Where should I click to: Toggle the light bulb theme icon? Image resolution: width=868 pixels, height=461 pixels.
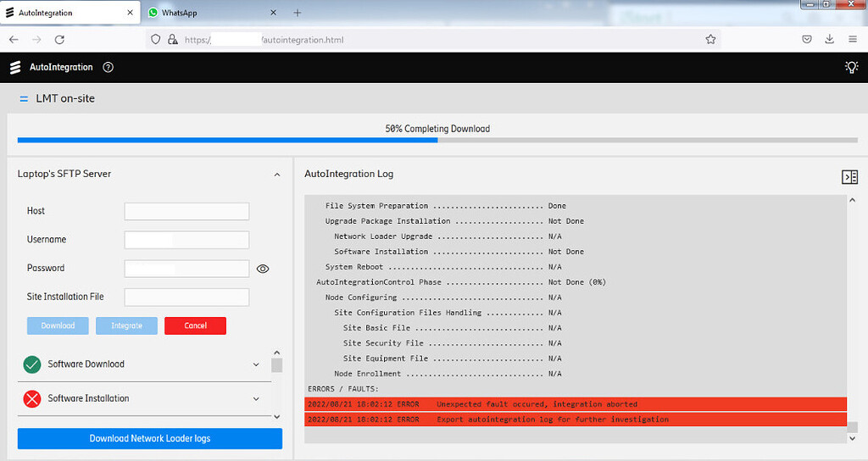click(x=851, y=68)
